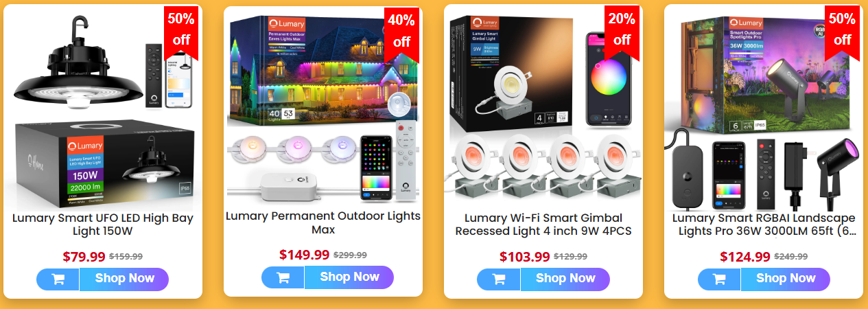
Task: Click the 40% off badge on Outdoor Lights
Action: point(401,31)
